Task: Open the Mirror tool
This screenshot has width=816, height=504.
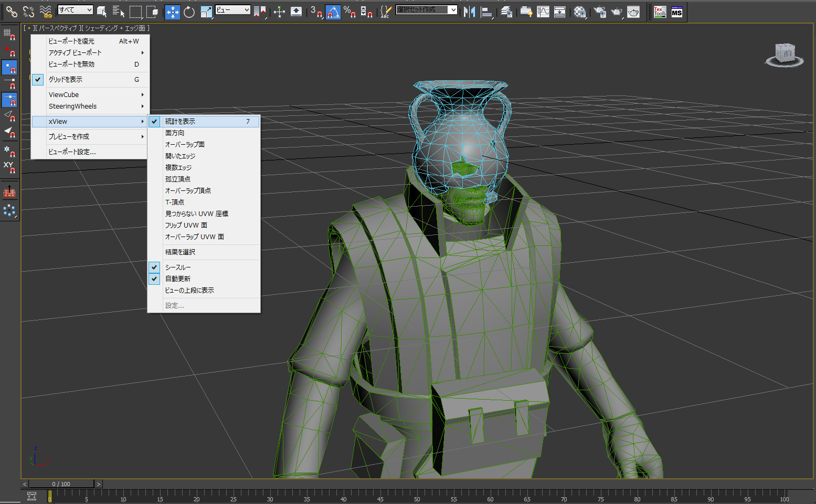Action: click(x=469, y=12)
